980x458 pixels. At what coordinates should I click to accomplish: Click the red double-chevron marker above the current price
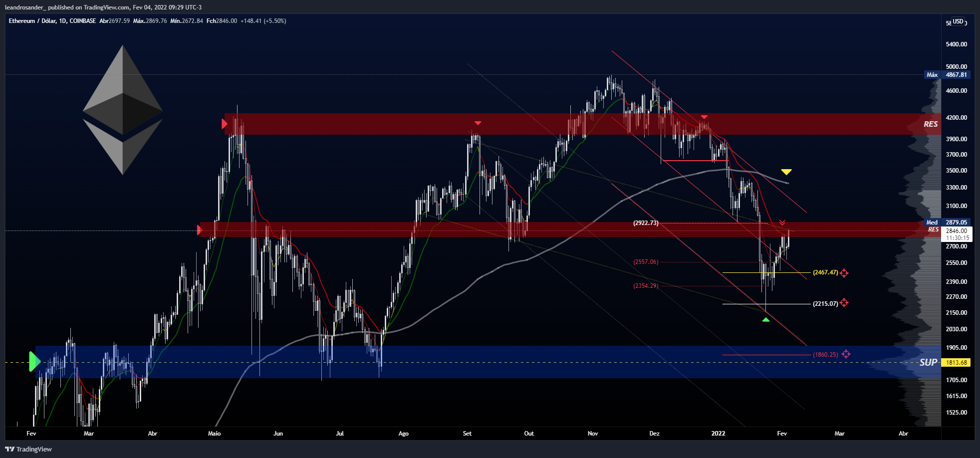[x=782, y=223]
